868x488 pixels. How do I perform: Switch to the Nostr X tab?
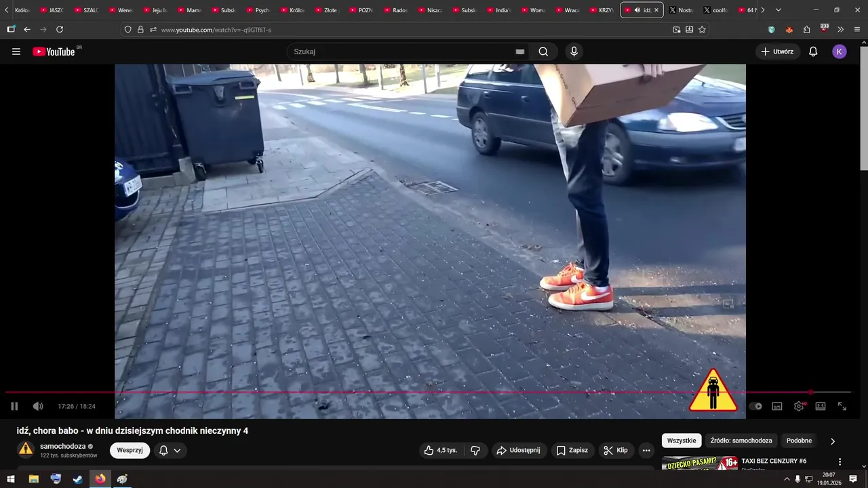681,10
